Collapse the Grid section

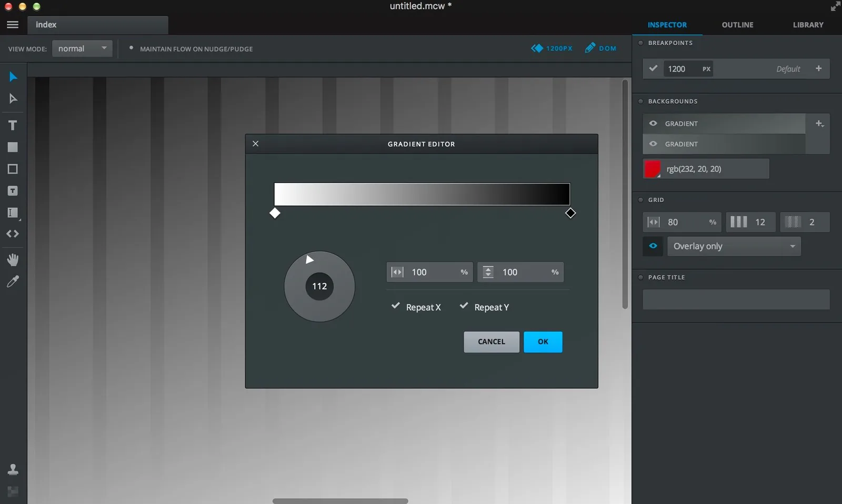(x=640, y=200)
